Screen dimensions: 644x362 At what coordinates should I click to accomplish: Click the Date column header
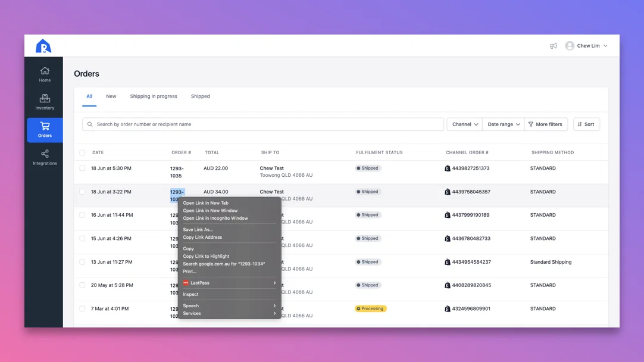click(x=98, y=152)
